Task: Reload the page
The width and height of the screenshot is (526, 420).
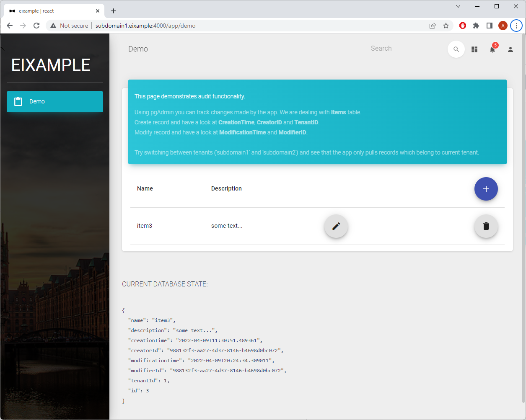Action: 36,26
